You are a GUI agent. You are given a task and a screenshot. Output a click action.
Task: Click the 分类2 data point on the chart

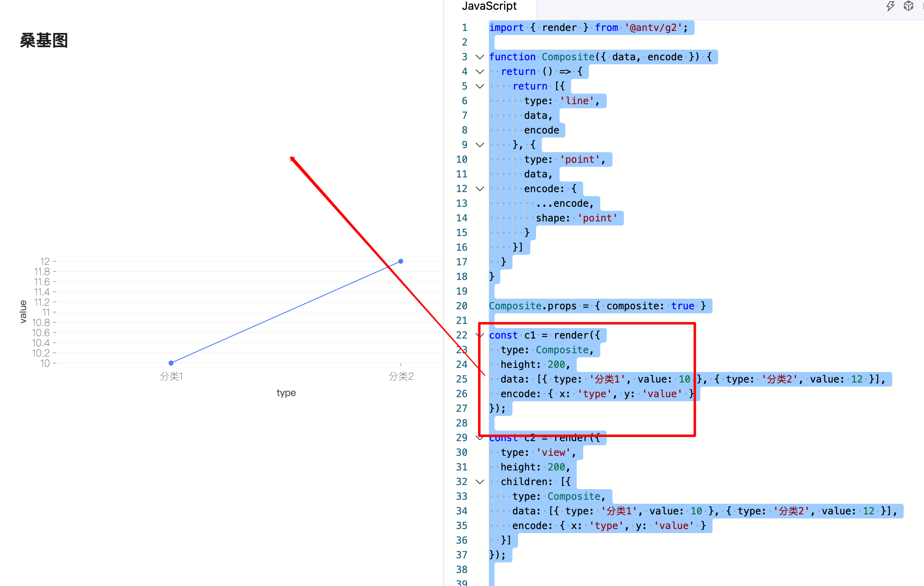coord(401,261)
